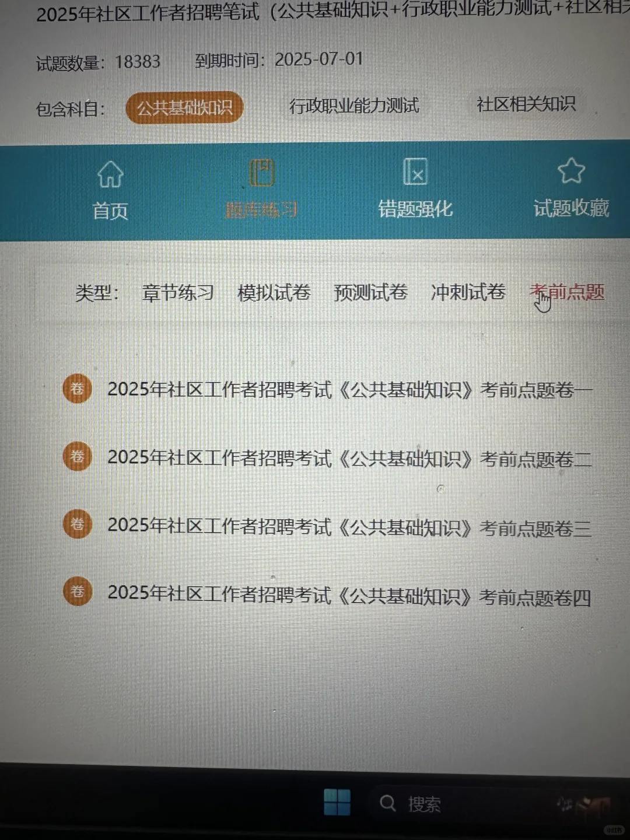Switch to the 模拟试卷 tab

point(274,293)
